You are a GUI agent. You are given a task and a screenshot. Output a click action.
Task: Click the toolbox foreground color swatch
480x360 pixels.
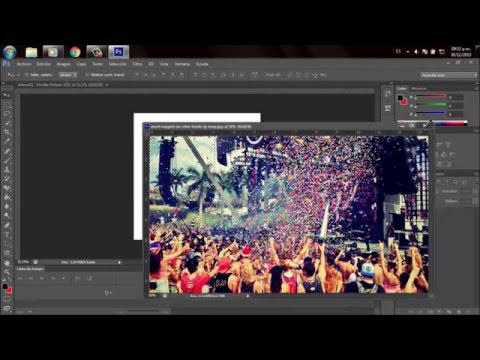5,287
